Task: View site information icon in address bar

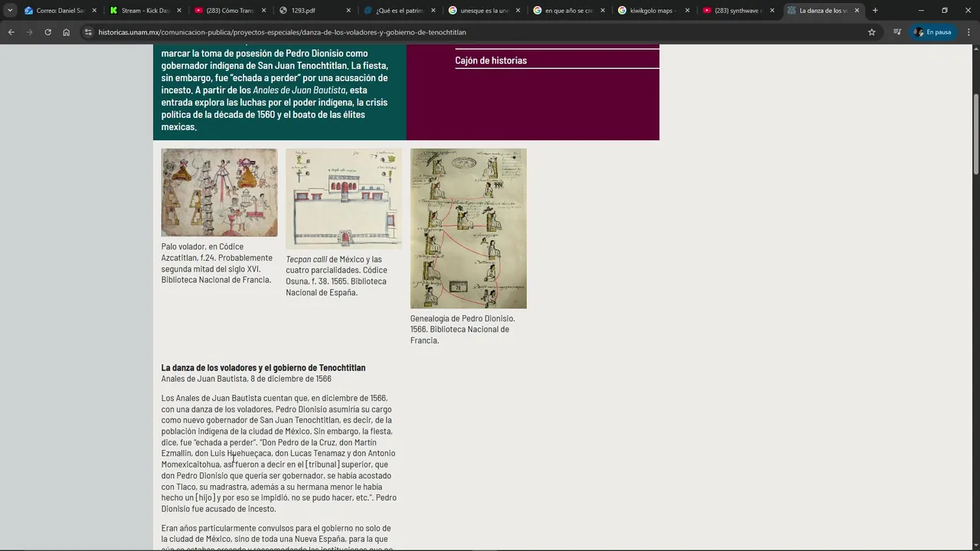Action: [x=88, y=32]
